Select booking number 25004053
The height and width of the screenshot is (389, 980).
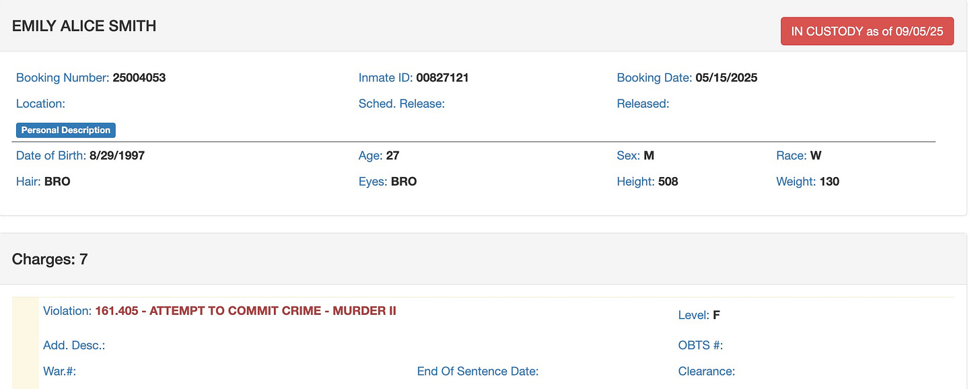(139, 77)
